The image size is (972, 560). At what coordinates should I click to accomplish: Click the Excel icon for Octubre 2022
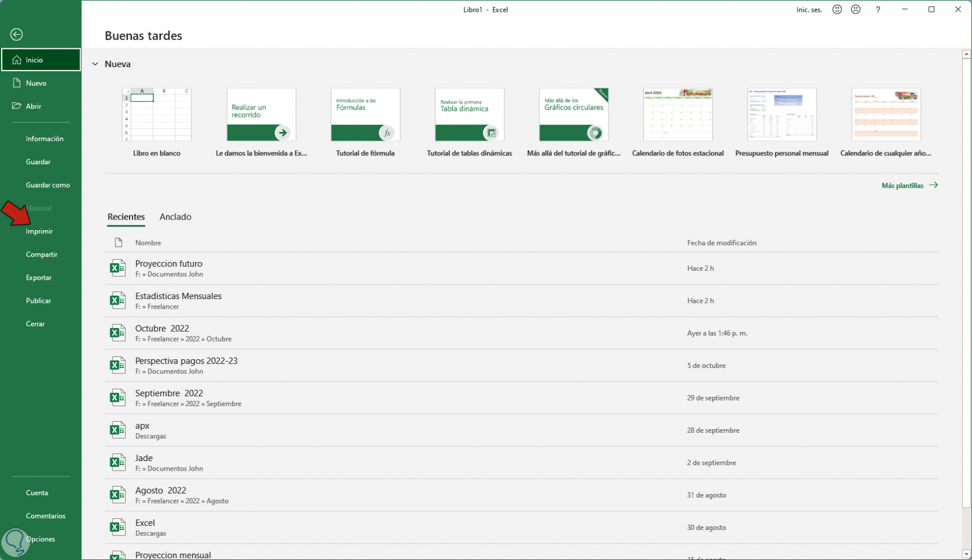click(x=118, y=333)
